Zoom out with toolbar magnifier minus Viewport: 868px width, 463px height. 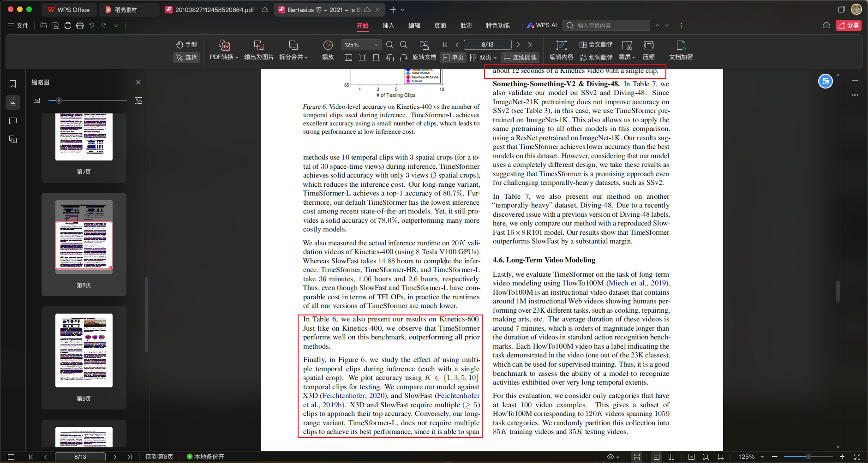point(390,45)
